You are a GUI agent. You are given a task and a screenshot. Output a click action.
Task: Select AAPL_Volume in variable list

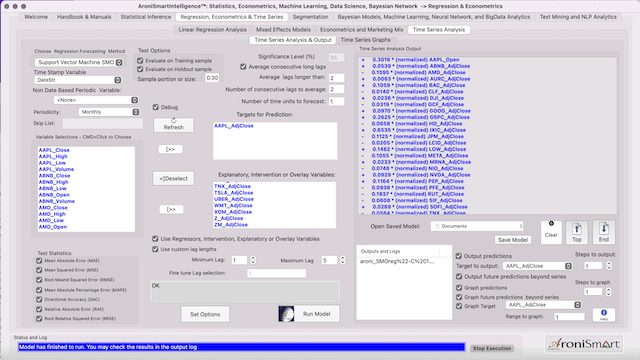pyautogui.click(x=56, y=169)
